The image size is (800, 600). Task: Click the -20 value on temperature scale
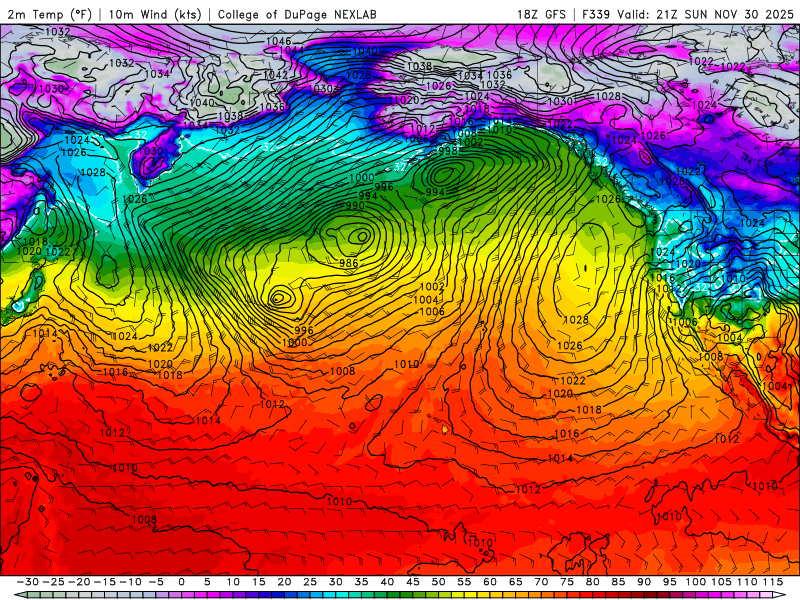[79, 582]
